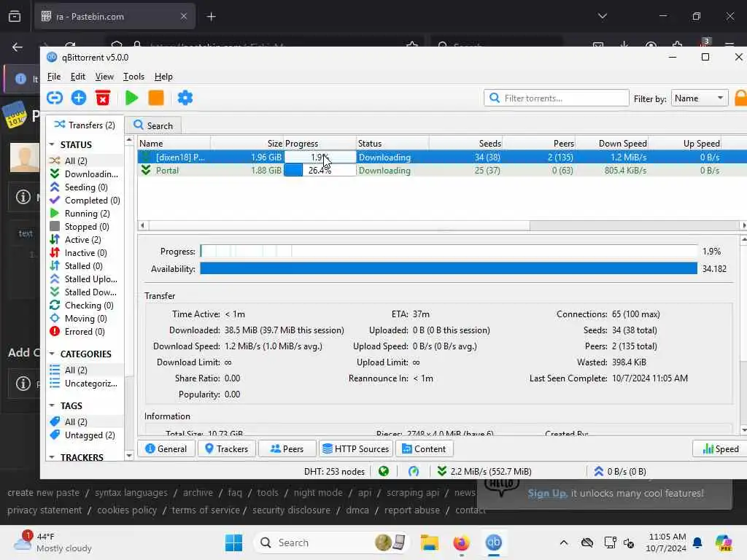Open the HTTP Sources details tab
The width and height of the screenshot is (747, 560).
(355, 449)
